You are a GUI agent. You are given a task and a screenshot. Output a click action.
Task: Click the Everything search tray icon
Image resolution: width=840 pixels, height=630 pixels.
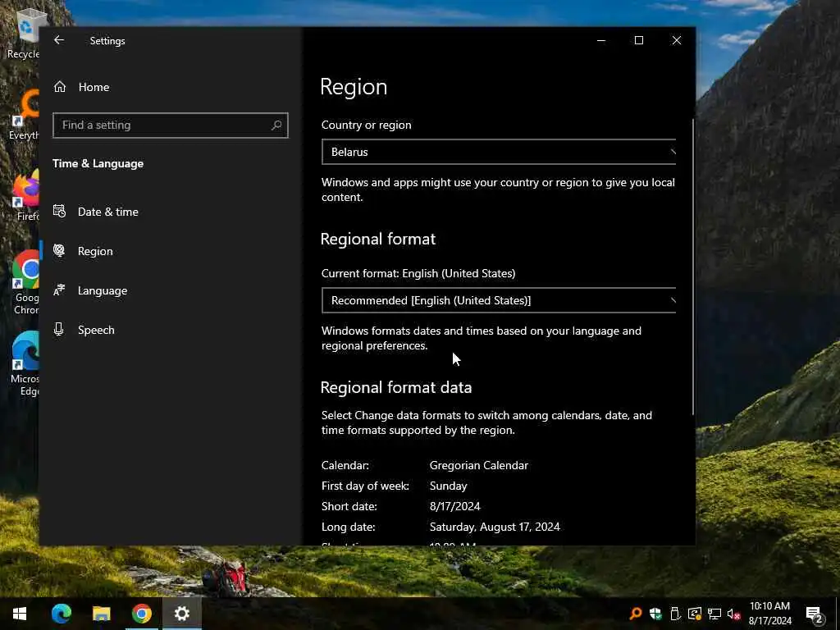(636, 614)
